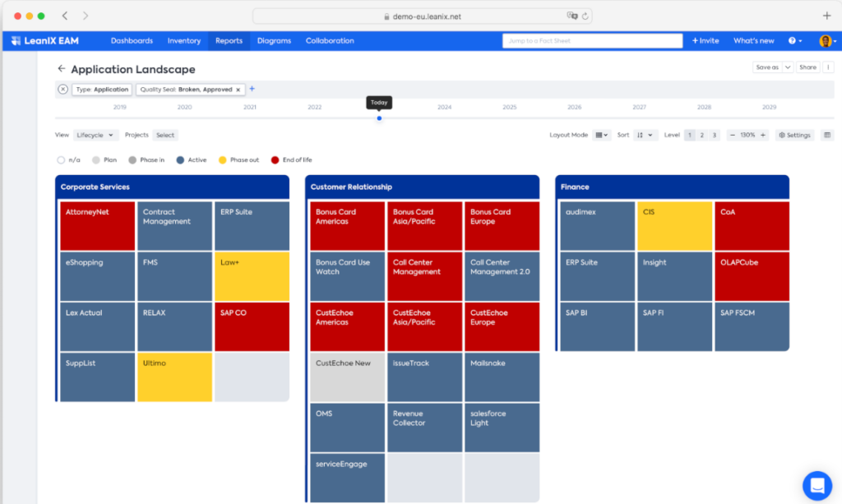Remove the Quality Seal filter with its X

point(238,90)
